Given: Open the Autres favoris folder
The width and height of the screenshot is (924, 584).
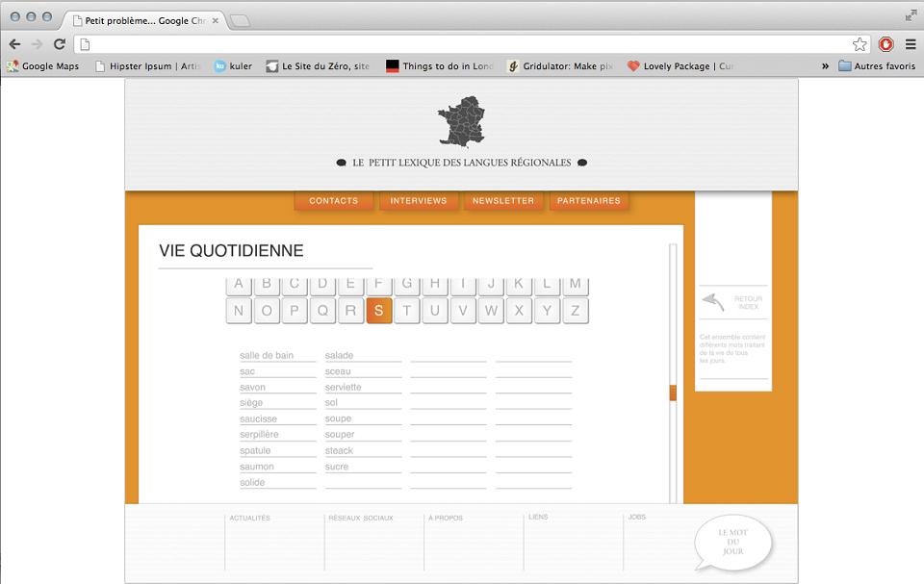Looking at the screenshot, I should [x=877, y=66].
